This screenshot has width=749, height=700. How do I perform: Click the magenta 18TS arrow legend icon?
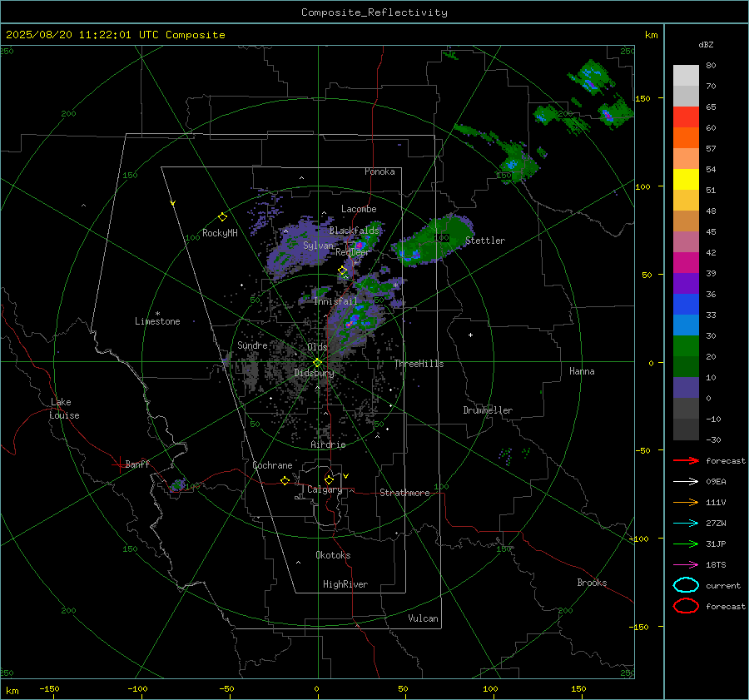(686, 565)
